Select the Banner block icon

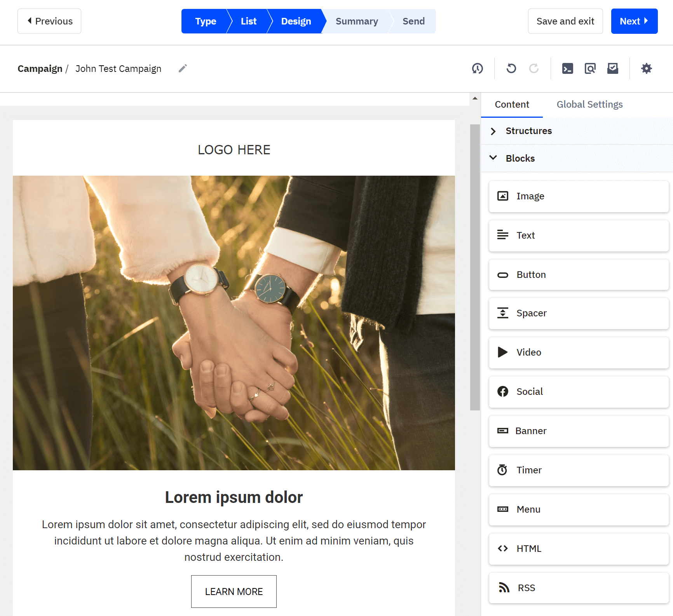(x=503, y=431)
